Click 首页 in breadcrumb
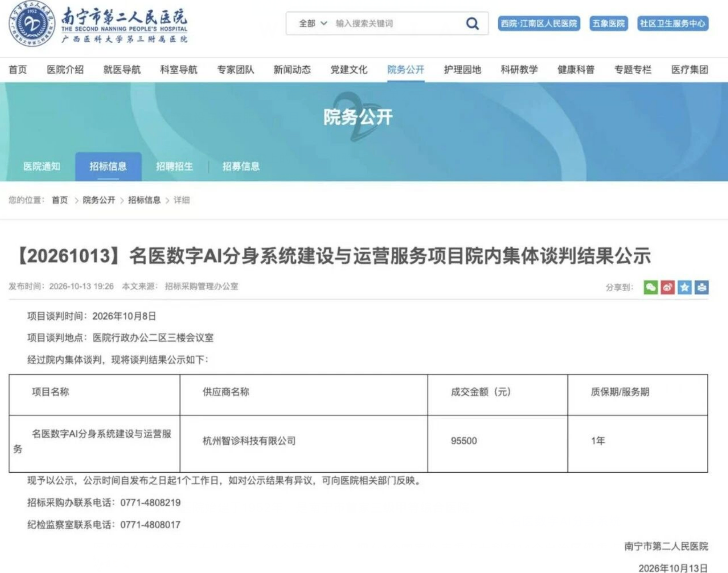The width and height of the screenshot is (728, 573). point(60,200)
